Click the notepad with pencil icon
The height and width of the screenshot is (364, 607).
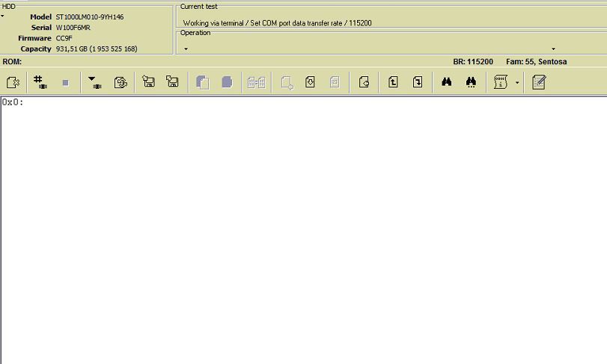539,82
